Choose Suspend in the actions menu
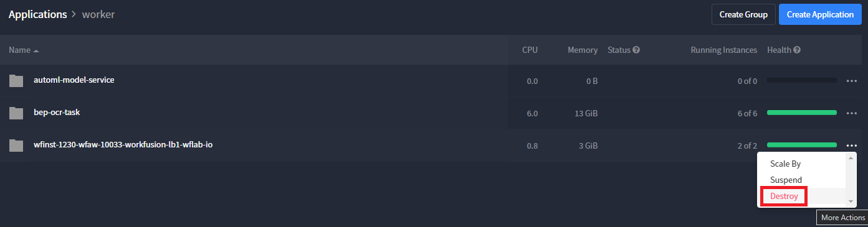This screenshot has height=227, width=868. point(786,180)
